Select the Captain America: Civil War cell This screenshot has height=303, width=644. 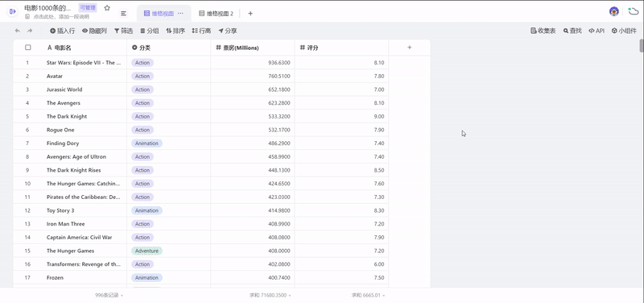85,237
